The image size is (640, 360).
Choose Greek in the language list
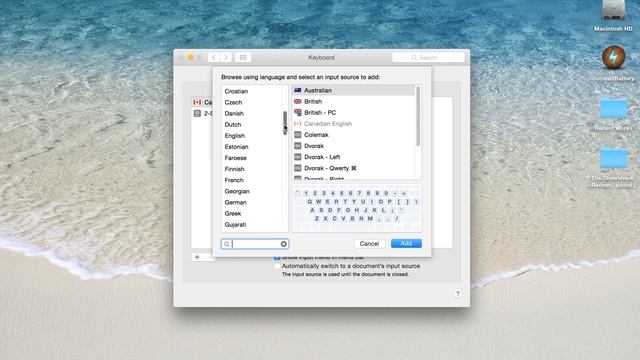pos(233,213)
